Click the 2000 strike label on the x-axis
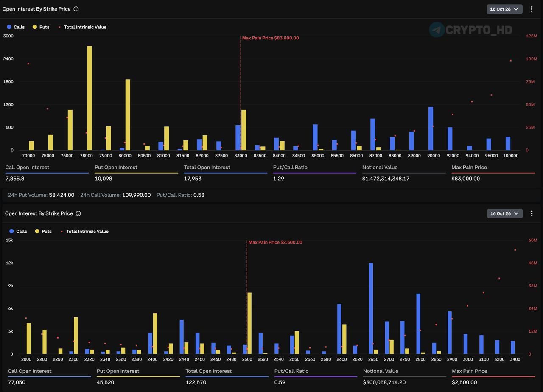The image size is (543, 392). point(26,359)
